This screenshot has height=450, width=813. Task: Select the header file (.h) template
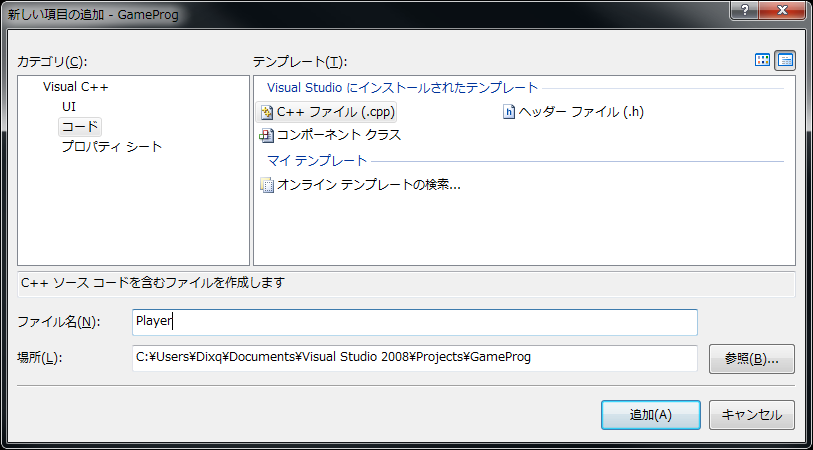coord(573,111)
